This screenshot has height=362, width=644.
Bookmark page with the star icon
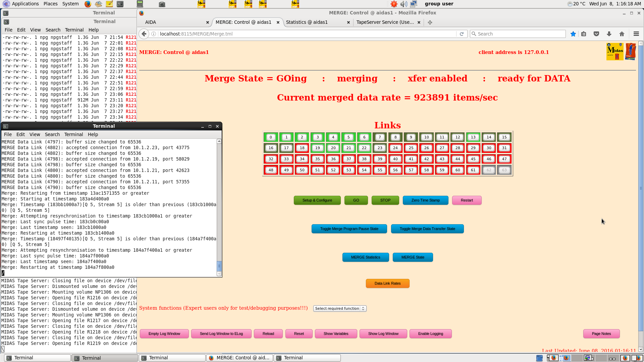click(573, 34)
